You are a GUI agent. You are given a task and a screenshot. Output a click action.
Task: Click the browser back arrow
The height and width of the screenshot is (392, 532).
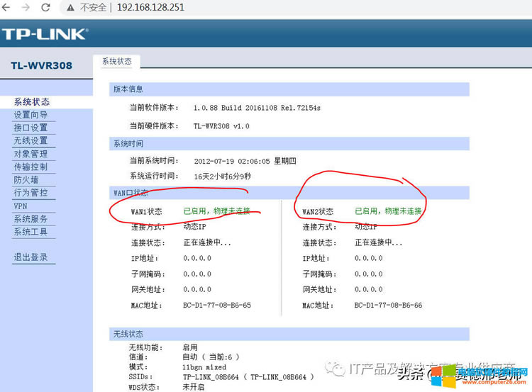6,7
